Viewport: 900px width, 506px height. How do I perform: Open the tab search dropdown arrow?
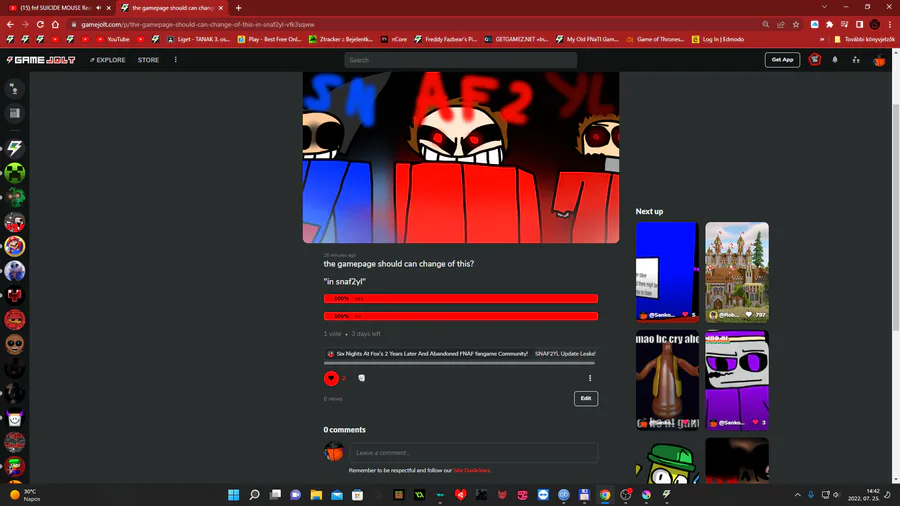click(x=824, y=7)
